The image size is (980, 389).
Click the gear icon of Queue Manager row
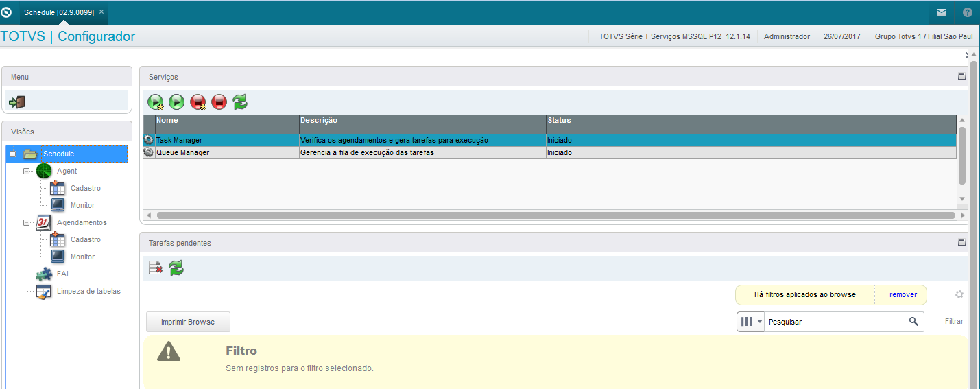point(148,152)
